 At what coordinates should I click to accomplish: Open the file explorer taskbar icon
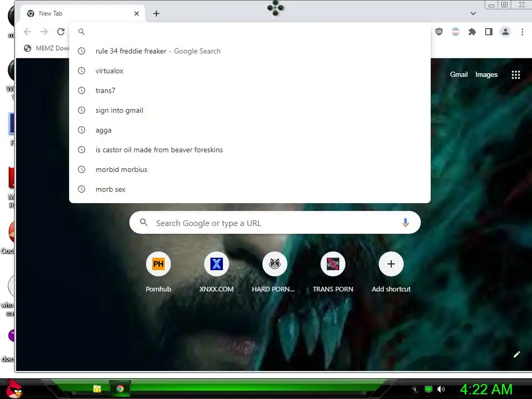point(97,389)
